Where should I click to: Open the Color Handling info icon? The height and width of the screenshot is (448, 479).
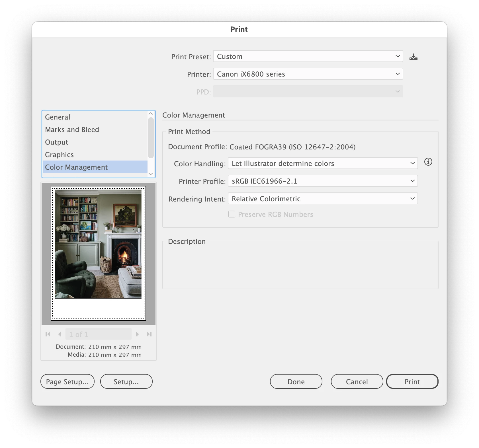(428, 162)
